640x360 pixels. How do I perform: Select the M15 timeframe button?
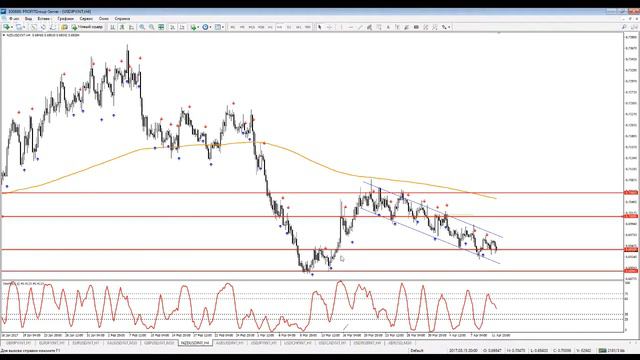[251, 27]
